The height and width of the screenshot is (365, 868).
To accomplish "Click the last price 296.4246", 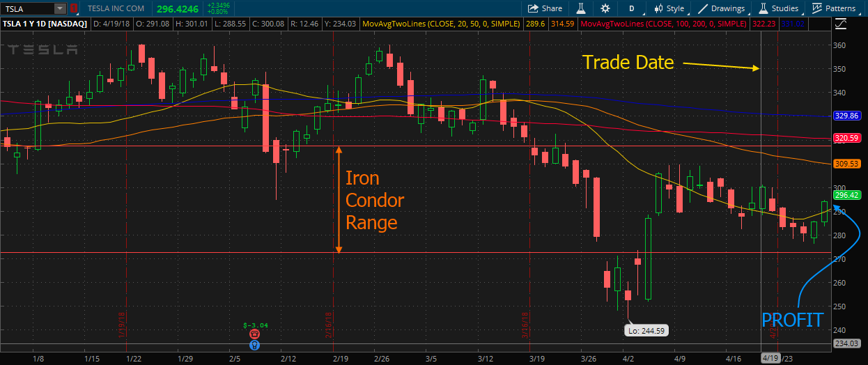I will tap(177, 9).
